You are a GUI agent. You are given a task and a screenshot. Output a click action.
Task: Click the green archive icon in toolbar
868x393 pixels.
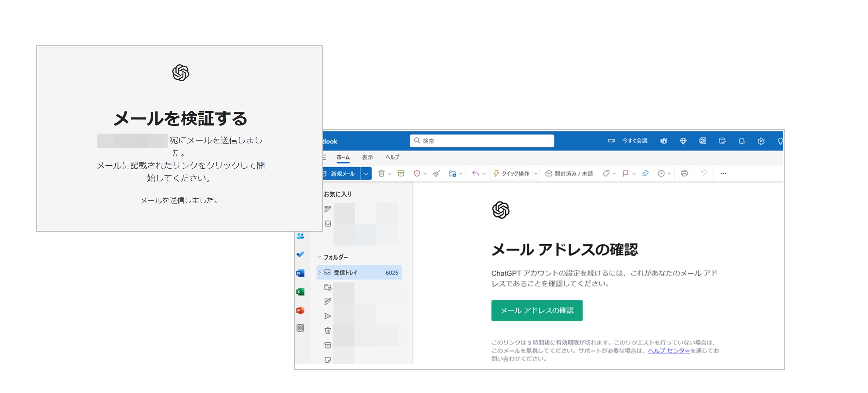pos(401,173)
